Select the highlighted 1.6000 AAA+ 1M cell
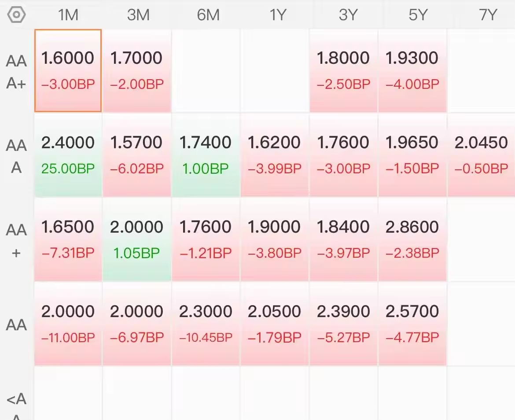515x420 pixels. pos(68,70)
